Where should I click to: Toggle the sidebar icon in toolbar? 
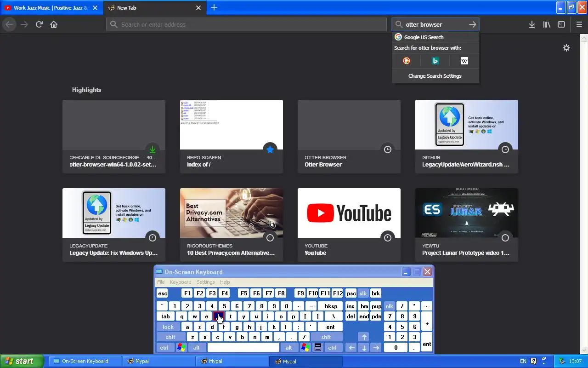click(561, 24)
